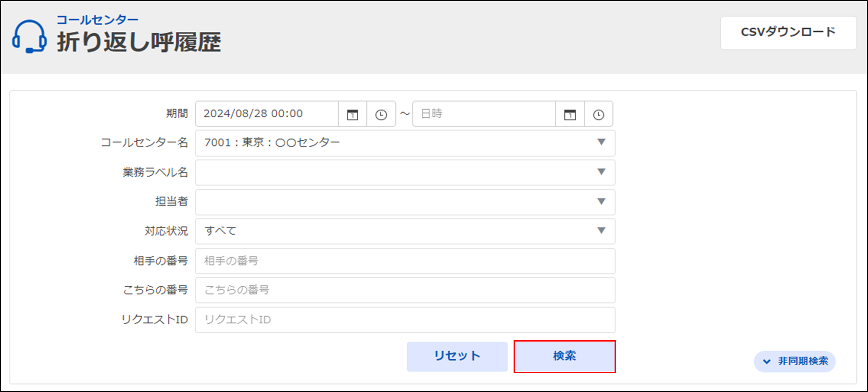Click the 相手の番号 input field
The width and height of the screenshot is (868, 392).
[405, 261]
